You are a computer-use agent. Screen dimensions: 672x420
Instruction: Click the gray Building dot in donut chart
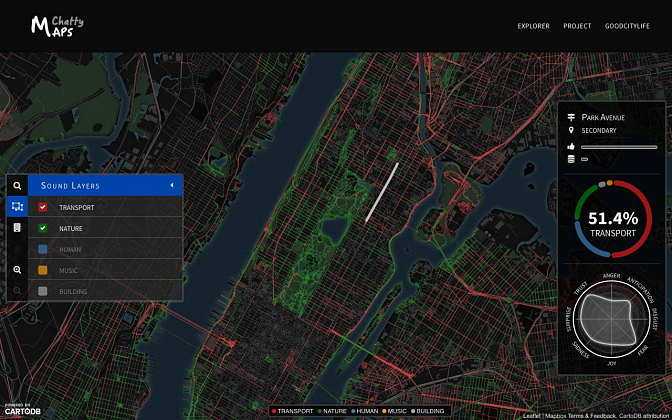point(602,184)
